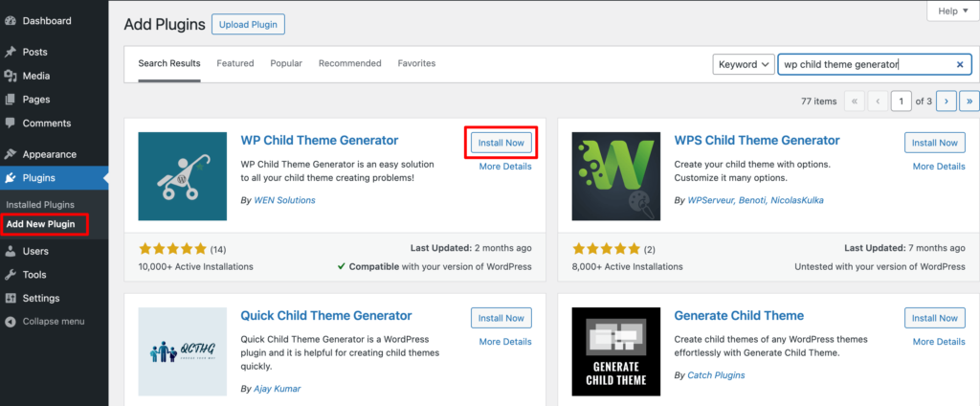Switch to Favorites tab
The image size is (980, 406).
pos(416,63)
